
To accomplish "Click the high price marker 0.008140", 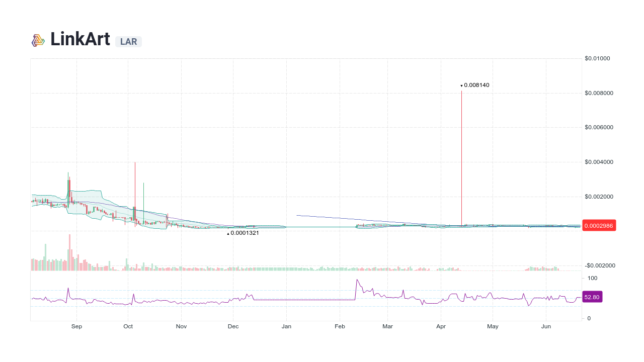I will tap(475, 85).
